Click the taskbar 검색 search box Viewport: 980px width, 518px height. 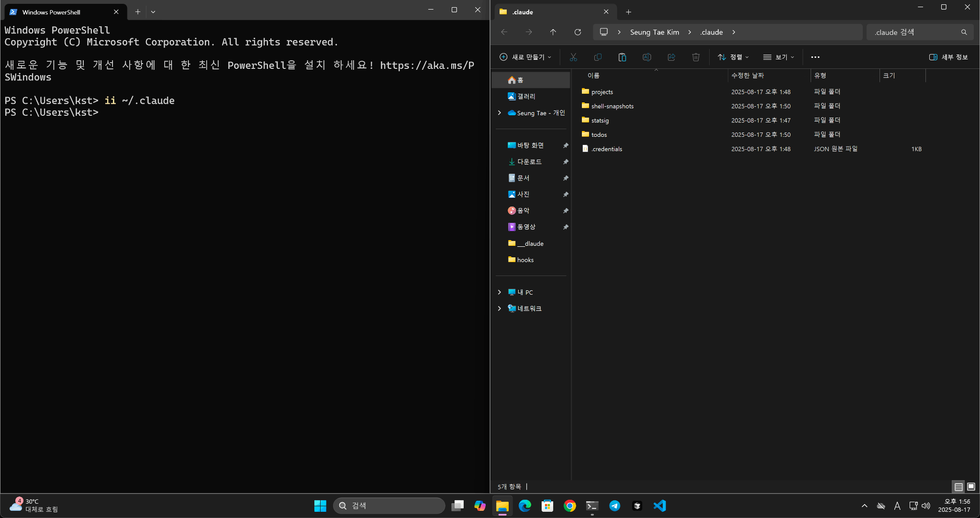(389, 506)
